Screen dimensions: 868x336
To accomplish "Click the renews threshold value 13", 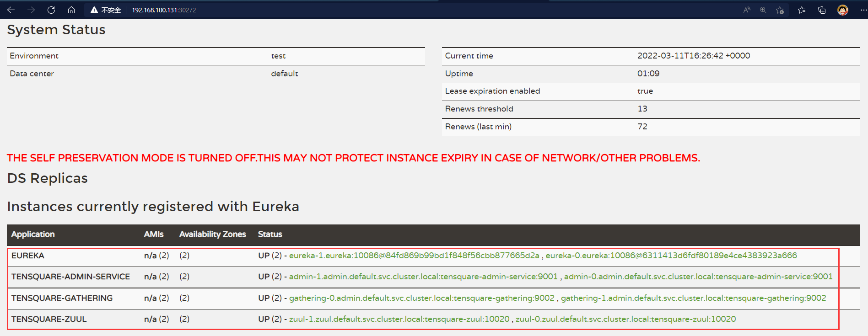I will (x=642, y=109).
